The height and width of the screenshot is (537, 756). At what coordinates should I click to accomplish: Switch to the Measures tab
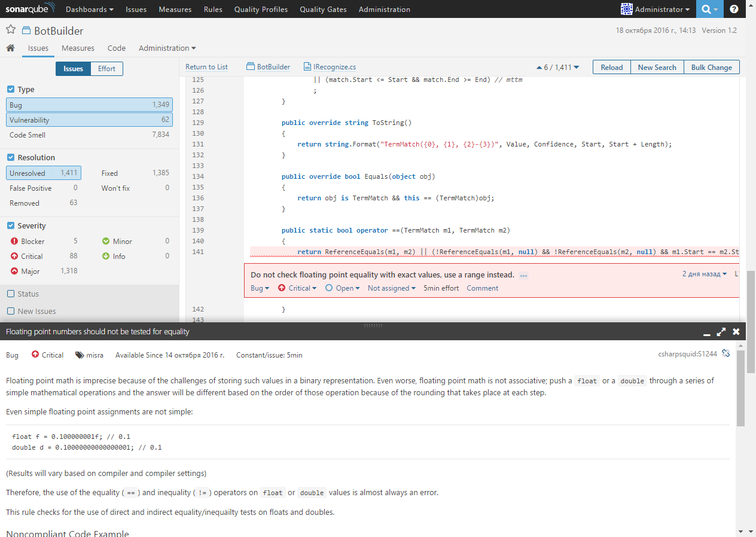pyautogui.click(x=78, y=48)
